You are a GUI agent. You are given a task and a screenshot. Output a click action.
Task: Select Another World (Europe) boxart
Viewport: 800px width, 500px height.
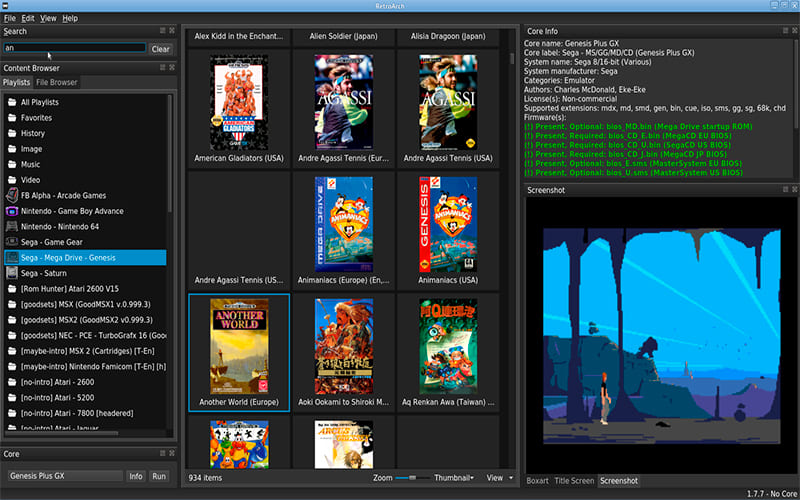[x=239, y=346]
